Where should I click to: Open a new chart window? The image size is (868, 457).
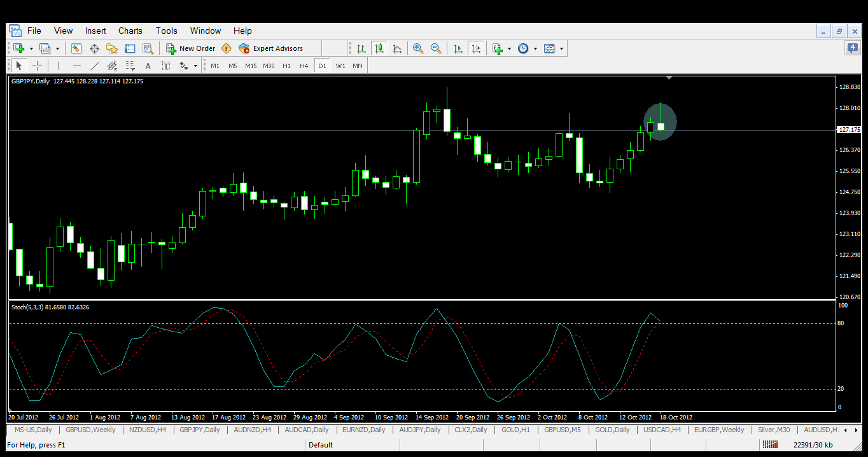pyautogui.click(x=18, y=48)
